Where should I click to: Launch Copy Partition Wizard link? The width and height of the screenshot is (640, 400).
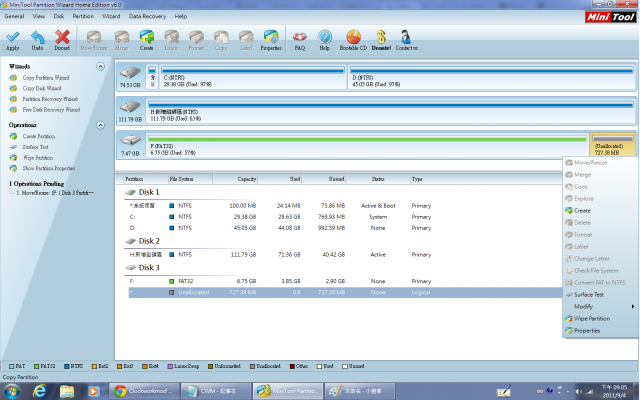tap(46, 78)
